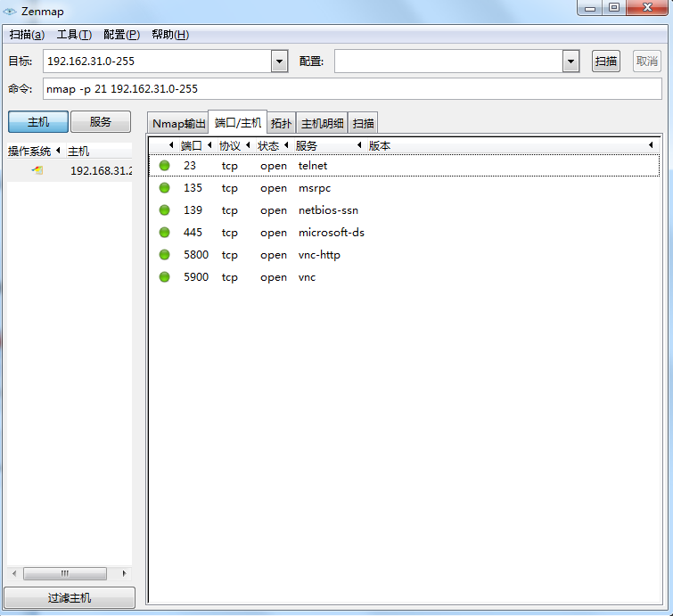Select the 服务 services view button
The image size is (673, 616).
tap(101, 122)
